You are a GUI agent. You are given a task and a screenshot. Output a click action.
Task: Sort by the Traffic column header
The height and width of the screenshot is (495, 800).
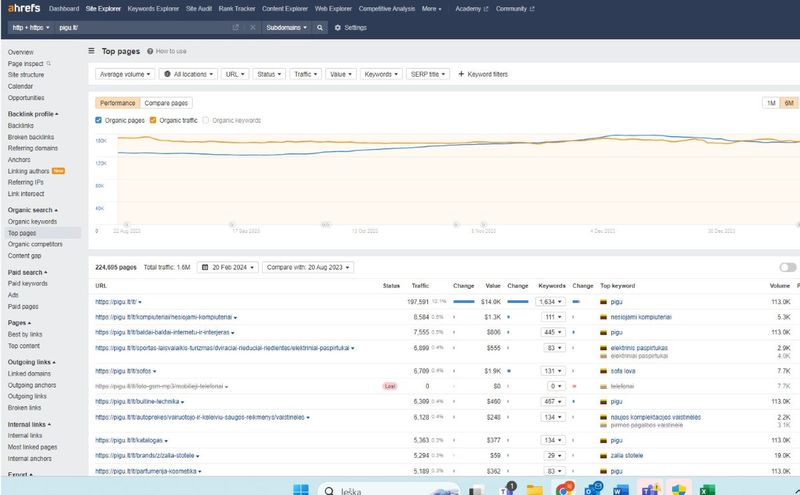coord(420,286)
